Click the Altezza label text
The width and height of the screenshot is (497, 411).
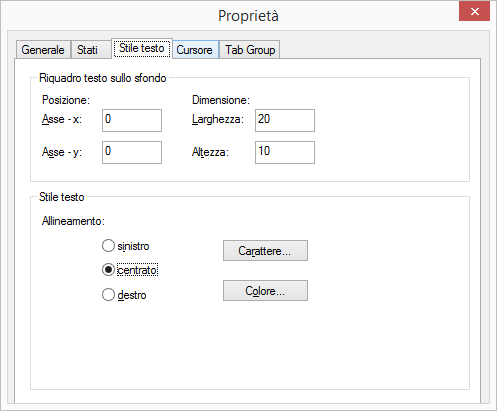pos(210,152)
